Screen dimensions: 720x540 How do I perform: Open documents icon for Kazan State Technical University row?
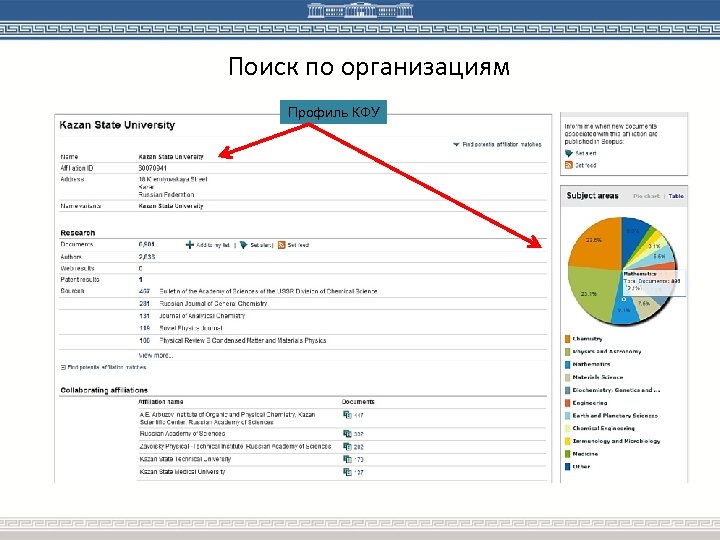[x=347, y=459]
